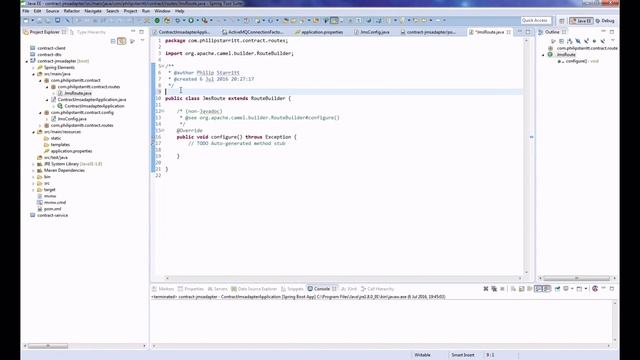Toggle Sort in the Outline toolbar
Image resolution: width=640 pixels, height=360 pixels.
[x=570, y=41]
